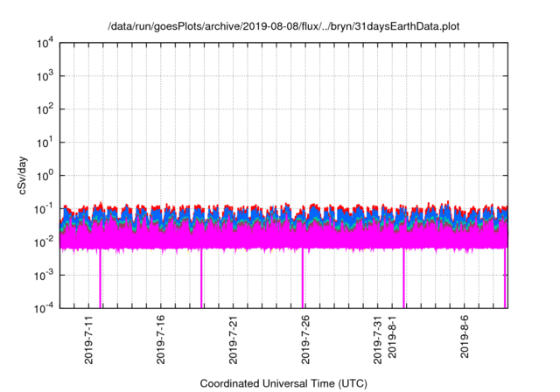This screenshot has width=560, height=392.
Task: Click the magenta dropout spike near 2019-7-11
Action: tap(101, 278)
